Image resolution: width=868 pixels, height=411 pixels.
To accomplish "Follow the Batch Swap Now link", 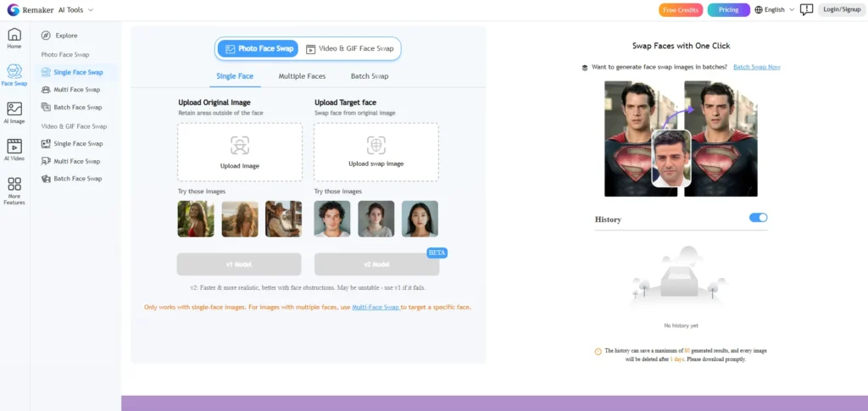I will [x=757, y=67].
